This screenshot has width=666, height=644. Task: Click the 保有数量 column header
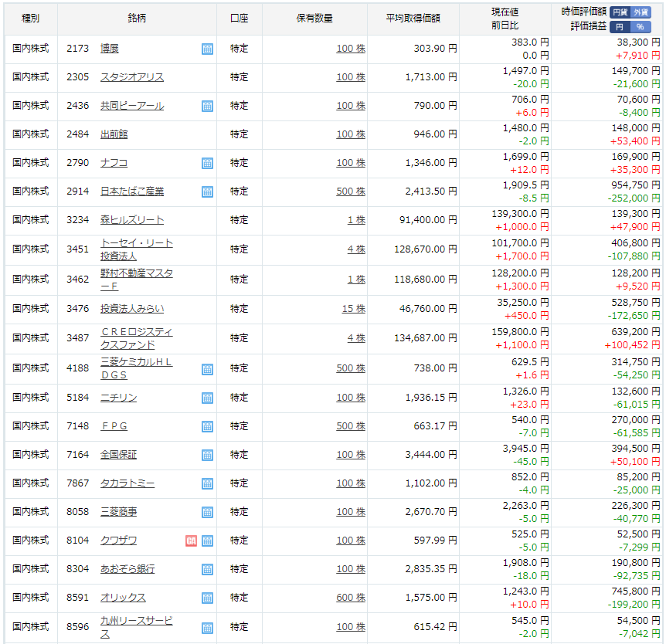pos(314,19)
